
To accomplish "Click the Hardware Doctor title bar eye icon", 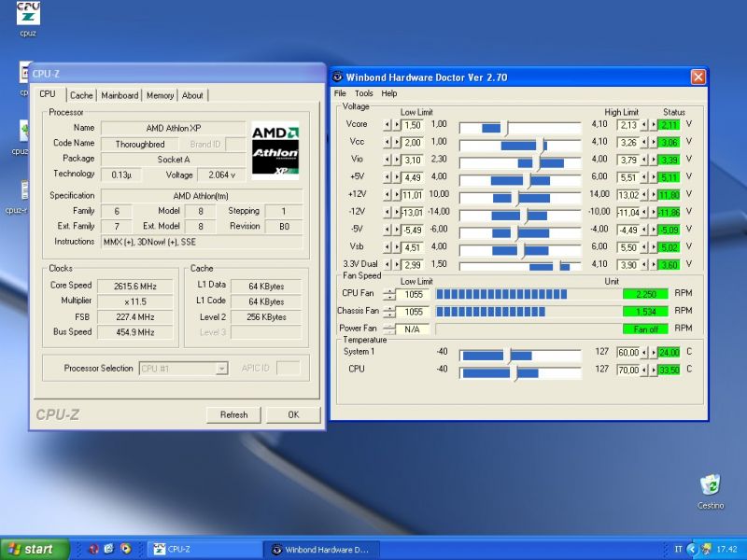I will pos(338,77).
